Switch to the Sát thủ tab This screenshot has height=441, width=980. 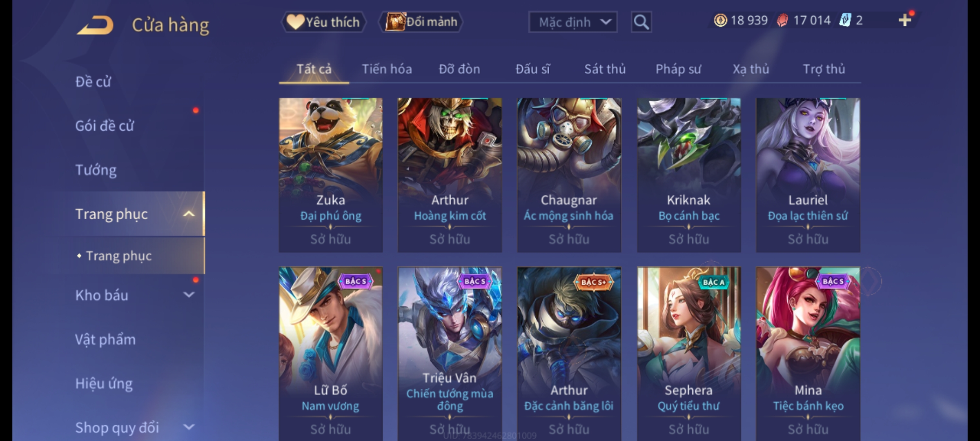point(605,69)
